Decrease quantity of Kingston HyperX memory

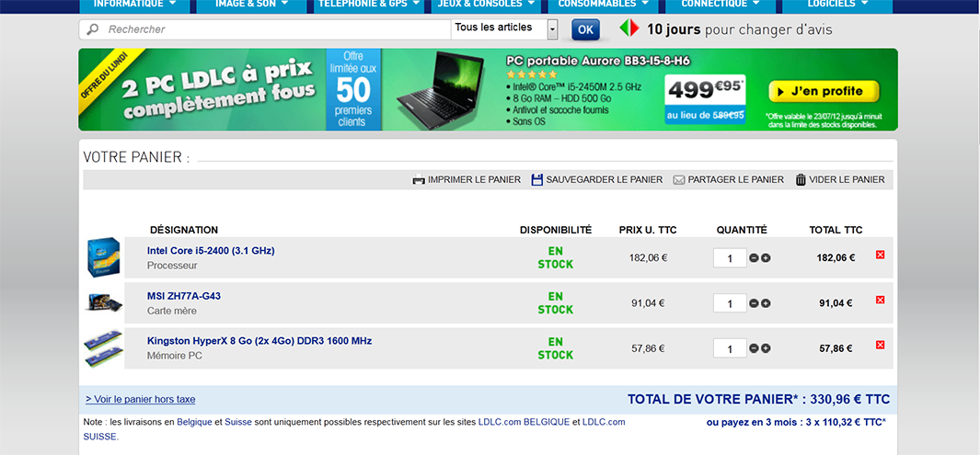pyautogui.click(x=754, y=348)
